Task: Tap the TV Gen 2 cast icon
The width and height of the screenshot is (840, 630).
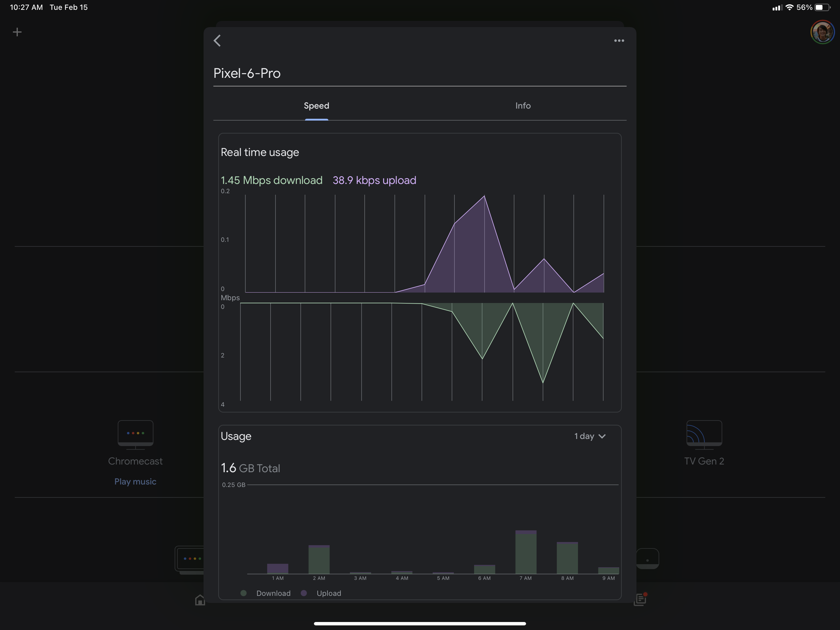Action: coord(704,434)
